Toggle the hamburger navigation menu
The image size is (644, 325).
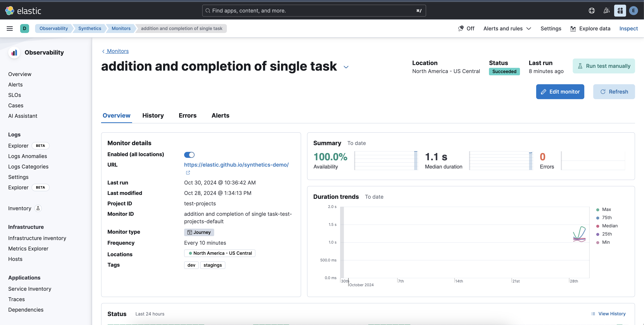pyautogui.click(x=10, y=29)
